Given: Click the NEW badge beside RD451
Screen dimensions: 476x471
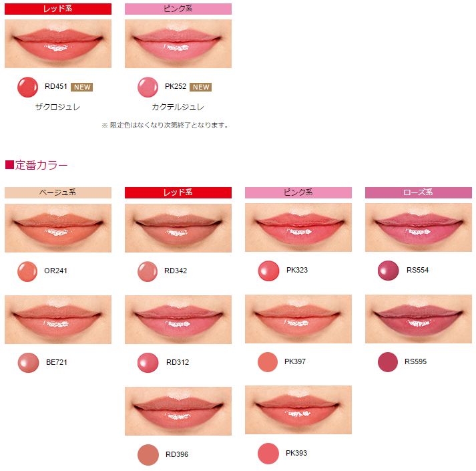Looking at the screenshot, I should [x=82, y=87].
